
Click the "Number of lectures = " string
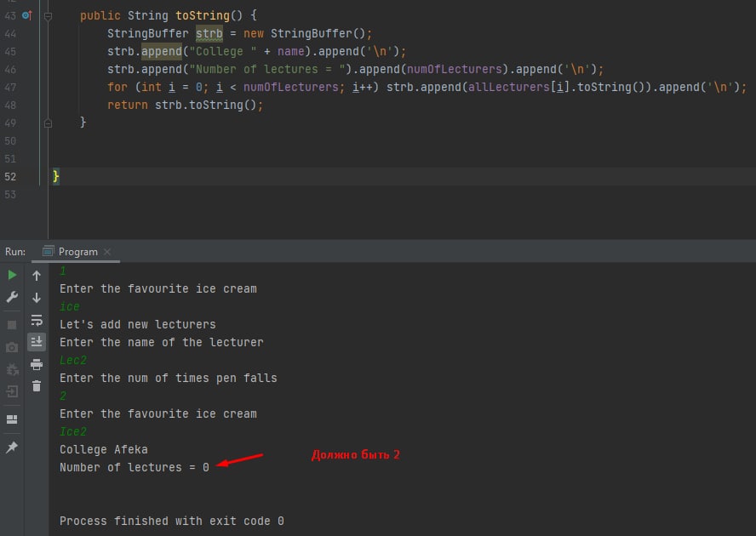267,69
